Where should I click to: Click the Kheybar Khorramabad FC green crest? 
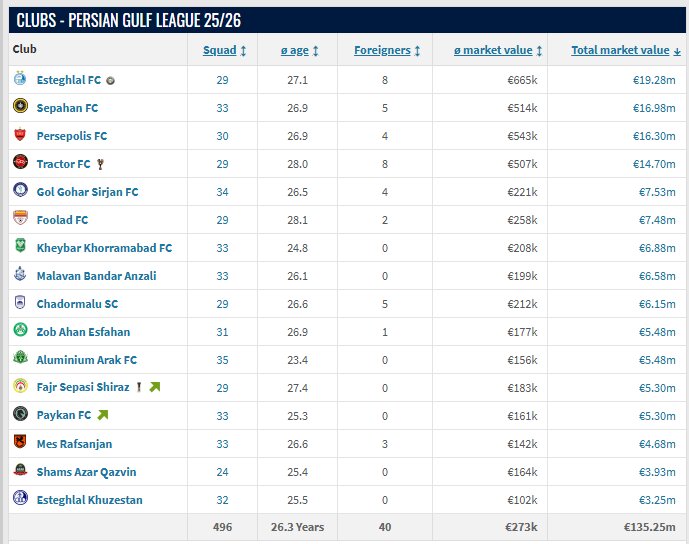20,247
